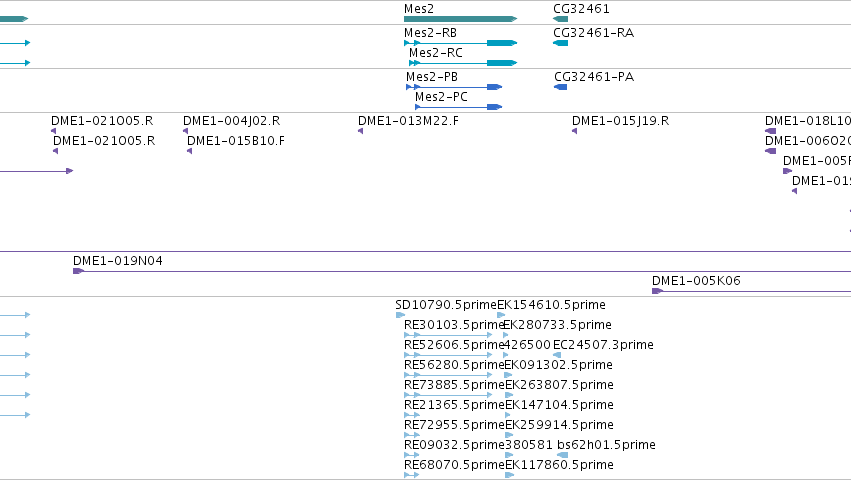Open the bs62h01.5prime EST

pos(563,456)
